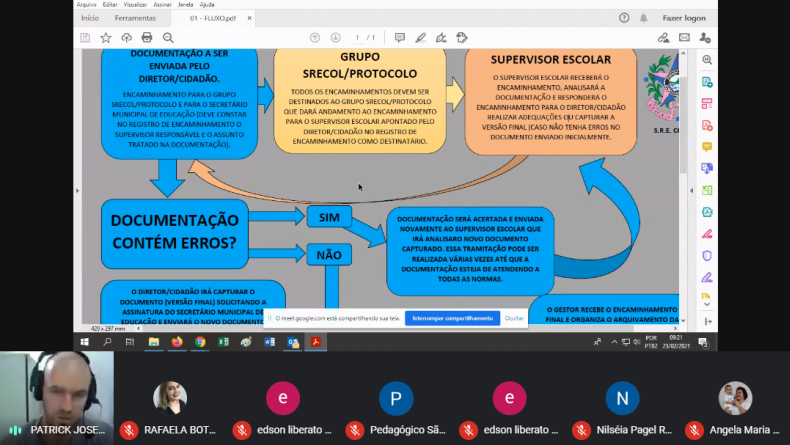This screenshot has width=790, height=445.
Task: Bookmark the file using the star icon
Action: 106,38
